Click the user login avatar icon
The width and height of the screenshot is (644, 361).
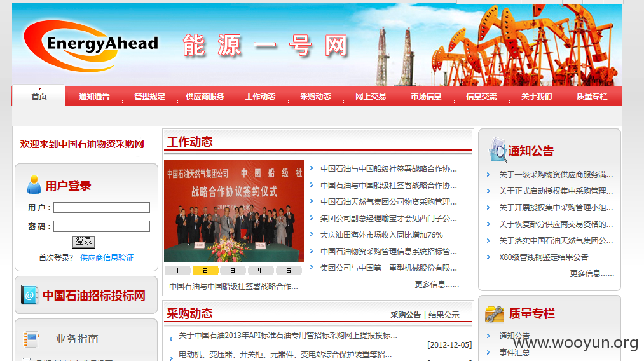pos(34,185)
